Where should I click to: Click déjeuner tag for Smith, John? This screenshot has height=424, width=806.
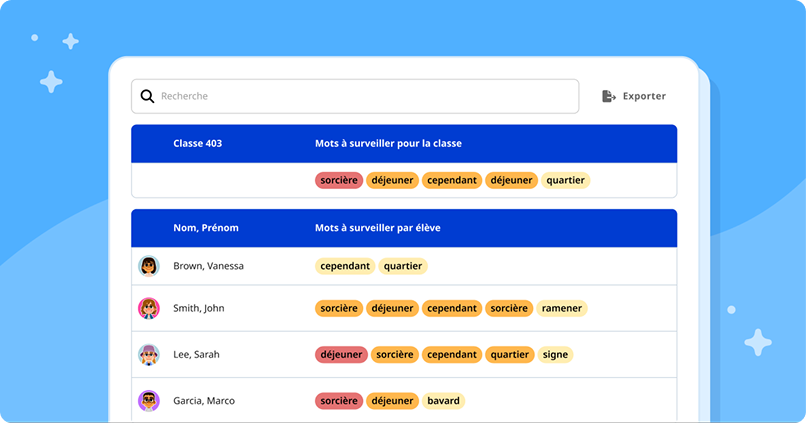(x=393, y=308)
